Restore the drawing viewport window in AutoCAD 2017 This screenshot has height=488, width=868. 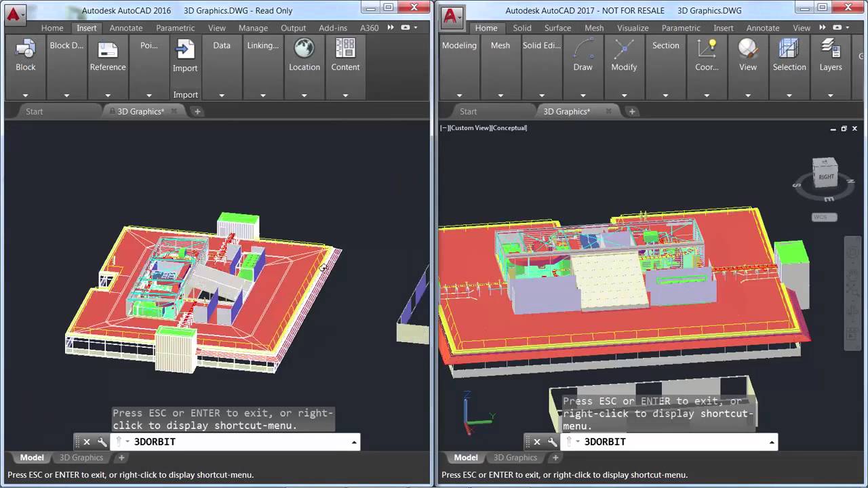click(x=844, y=128)
